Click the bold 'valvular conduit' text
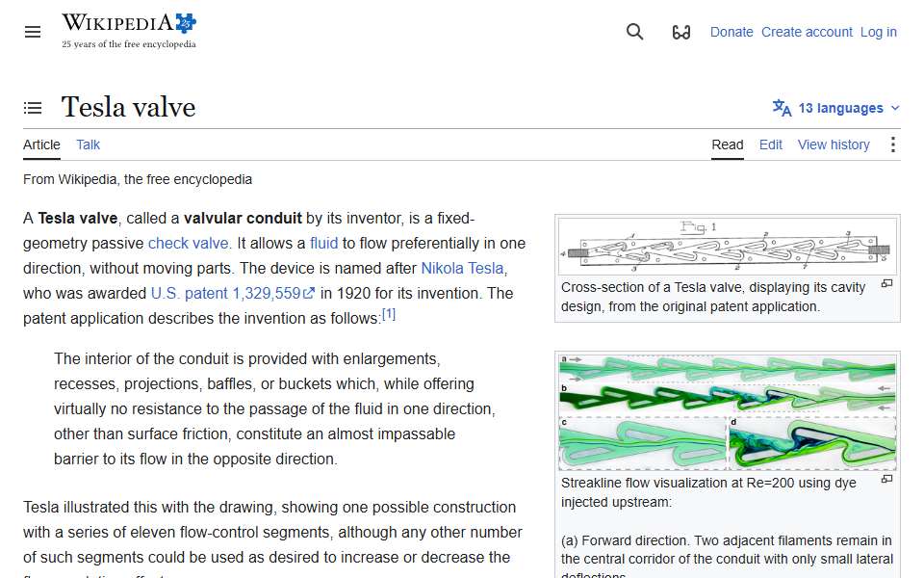The image size is (924, 578). pos(243,219)
